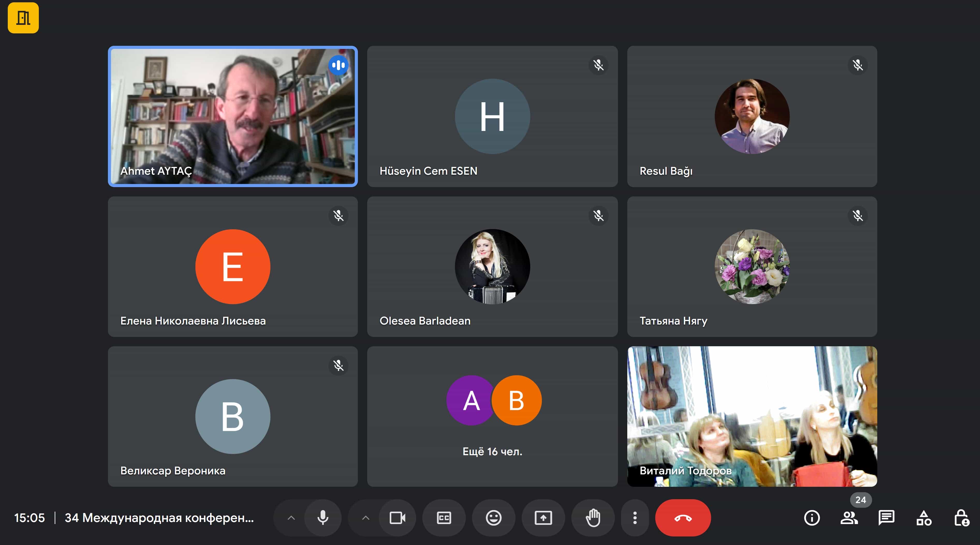Raise your hand
The image size is (980, 545).
pos(593,518)
